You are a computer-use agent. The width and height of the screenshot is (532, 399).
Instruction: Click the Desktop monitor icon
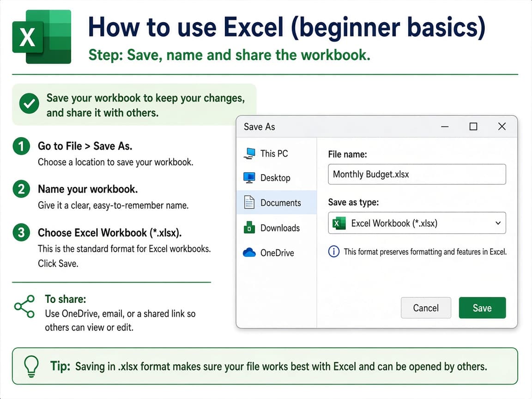point(249,178)
